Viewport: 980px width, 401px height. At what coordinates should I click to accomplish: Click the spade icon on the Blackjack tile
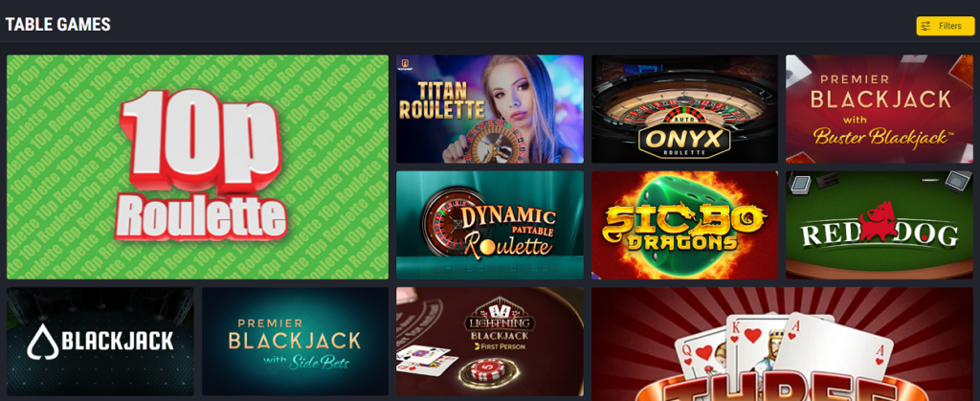click(43, 341)
